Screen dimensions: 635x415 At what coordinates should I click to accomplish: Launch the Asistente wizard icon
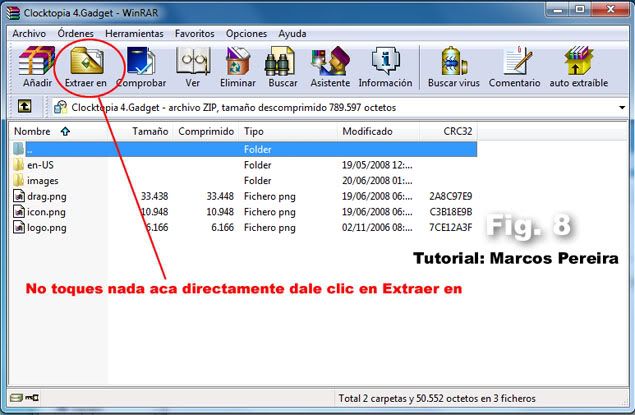(x=330, y=61)
